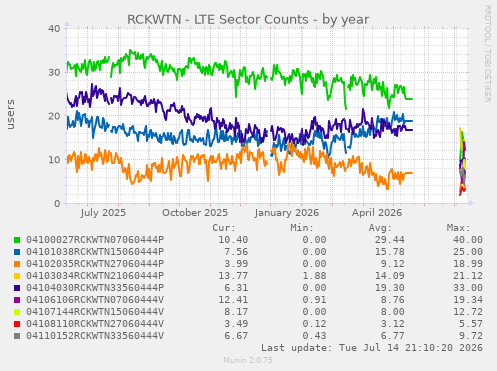Click the gray swatch for 04110152RCKWTN33560444V
Image resolution: width=497 pixels, height=371 pixels.
17,336
